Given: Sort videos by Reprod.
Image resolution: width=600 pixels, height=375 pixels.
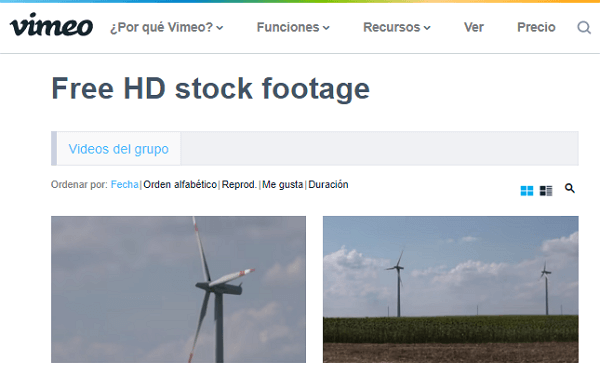Looking at the screenshot, I should pyautogui.click(x=239, y=184).
